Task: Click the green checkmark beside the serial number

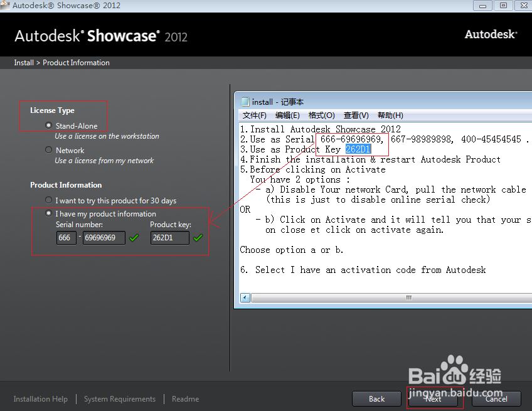Action: point(134,238)
